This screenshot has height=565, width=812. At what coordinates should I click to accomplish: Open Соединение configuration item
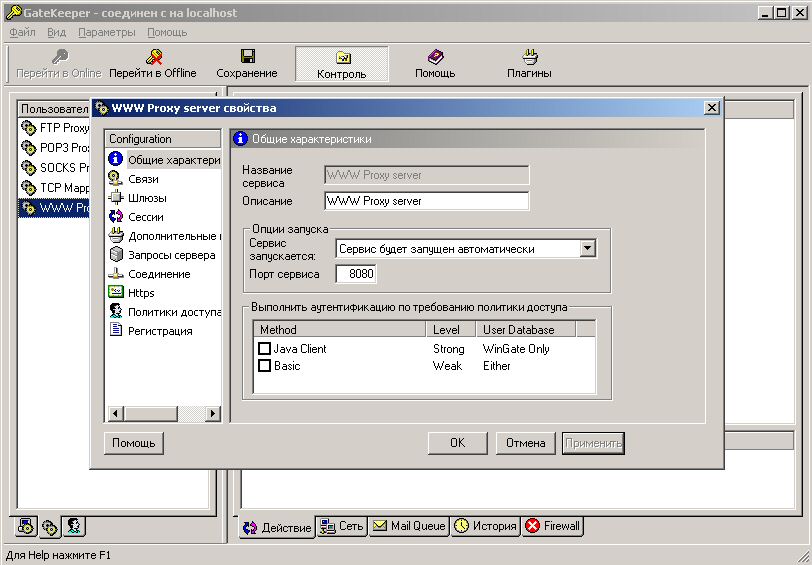coord(149,274)
